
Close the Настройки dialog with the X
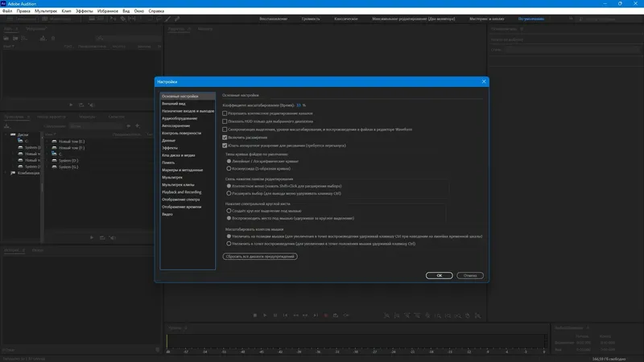484,81
